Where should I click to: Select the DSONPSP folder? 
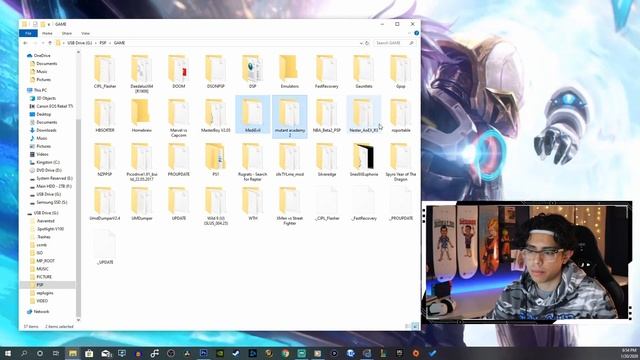pyautogui.click(x=216, y=72)
